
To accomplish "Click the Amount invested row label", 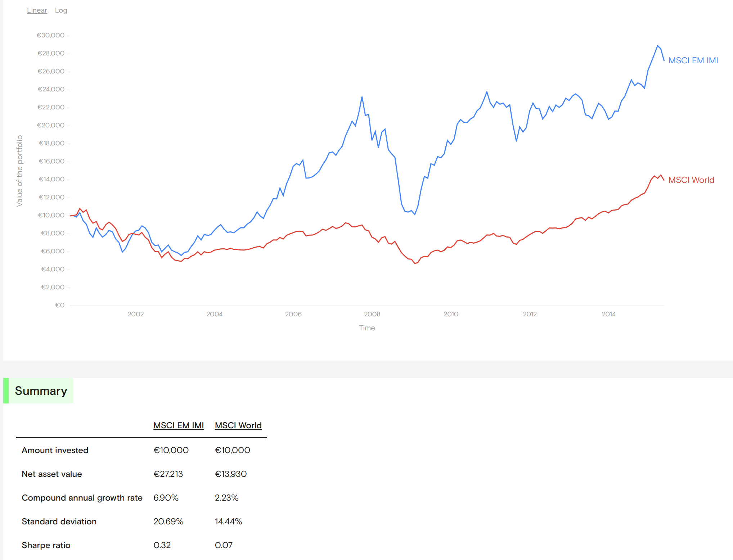I will (x=55, y=450).
